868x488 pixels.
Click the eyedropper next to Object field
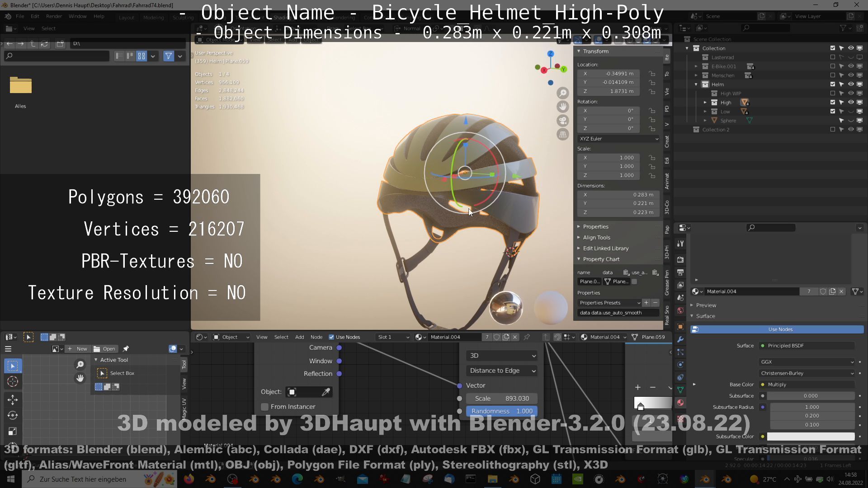(325, 392)
